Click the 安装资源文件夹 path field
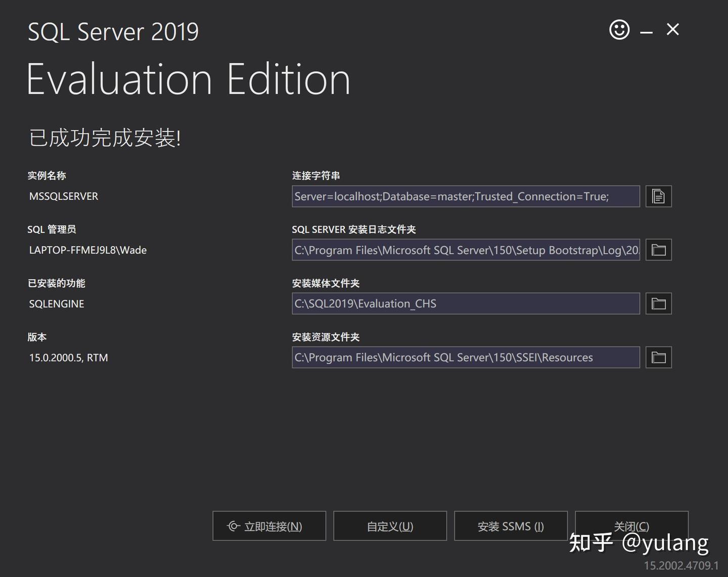Screen dimensions: 728x577 pyautogui.click(x=466, y=357)
